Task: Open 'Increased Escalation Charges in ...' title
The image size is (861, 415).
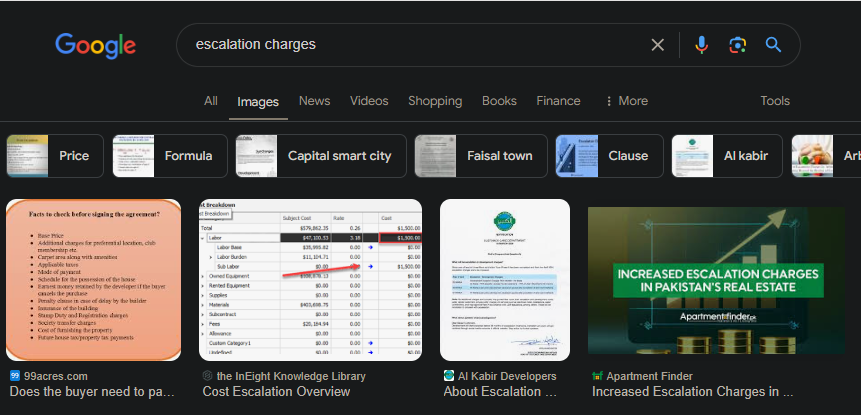Action: click(x=692, y=392)
